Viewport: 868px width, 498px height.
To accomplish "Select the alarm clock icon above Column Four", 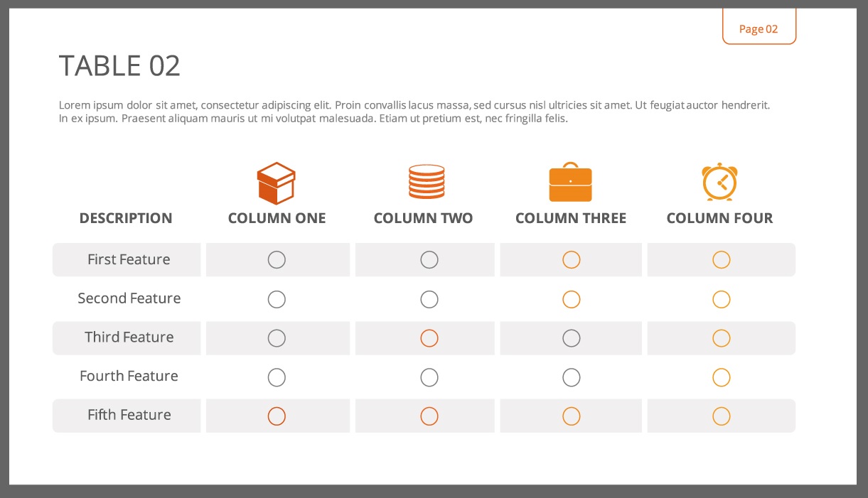I will click(719, 182).
